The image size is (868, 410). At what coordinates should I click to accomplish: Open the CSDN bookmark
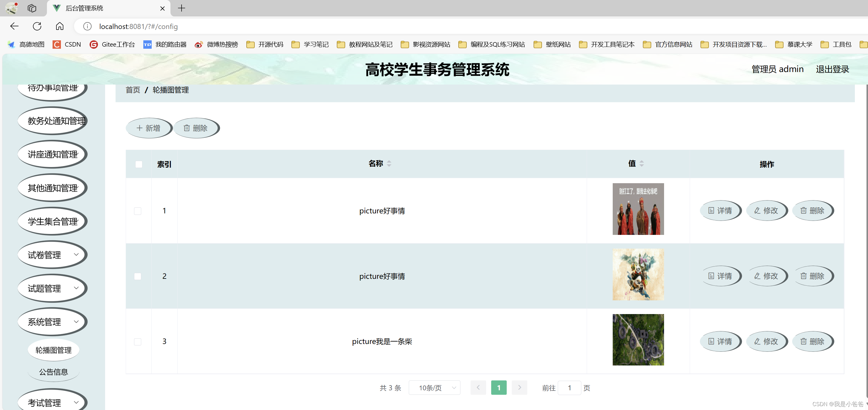(x=67, y=45)
